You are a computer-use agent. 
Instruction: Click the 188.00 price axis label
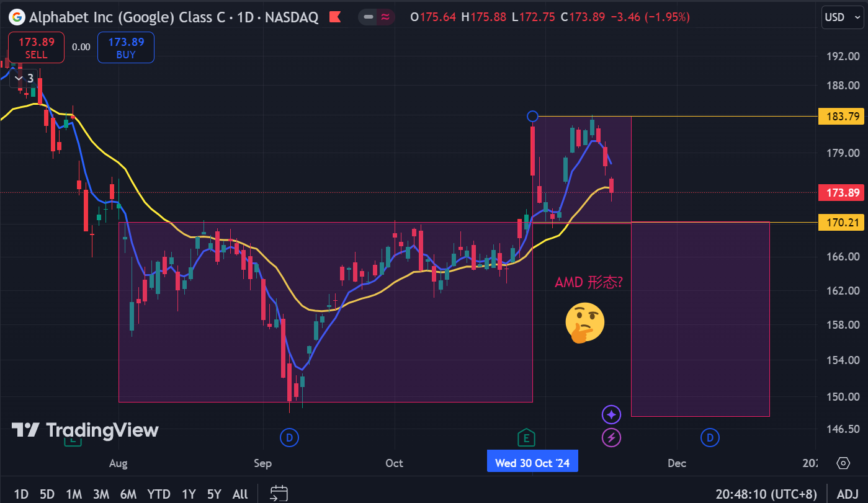(844, 86)
